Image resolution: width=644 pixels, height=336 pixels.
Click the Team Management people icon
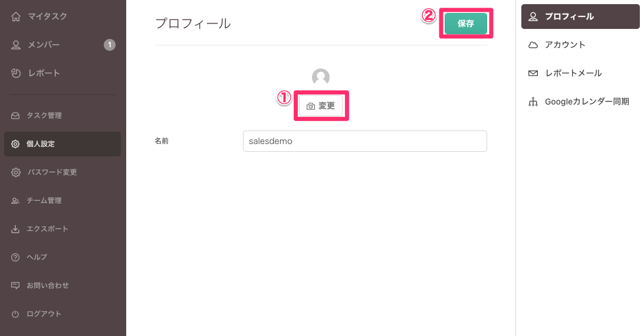(16, 201)
